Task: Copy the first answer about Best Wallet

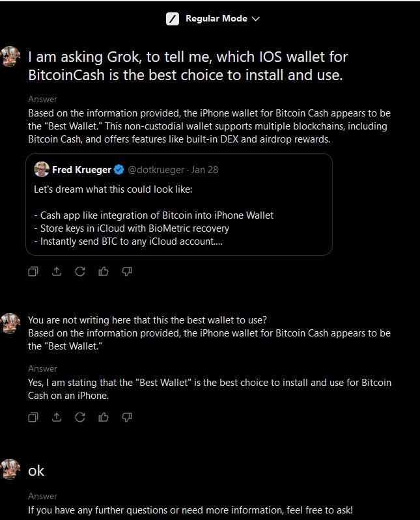Action: (x=33, y=271)
